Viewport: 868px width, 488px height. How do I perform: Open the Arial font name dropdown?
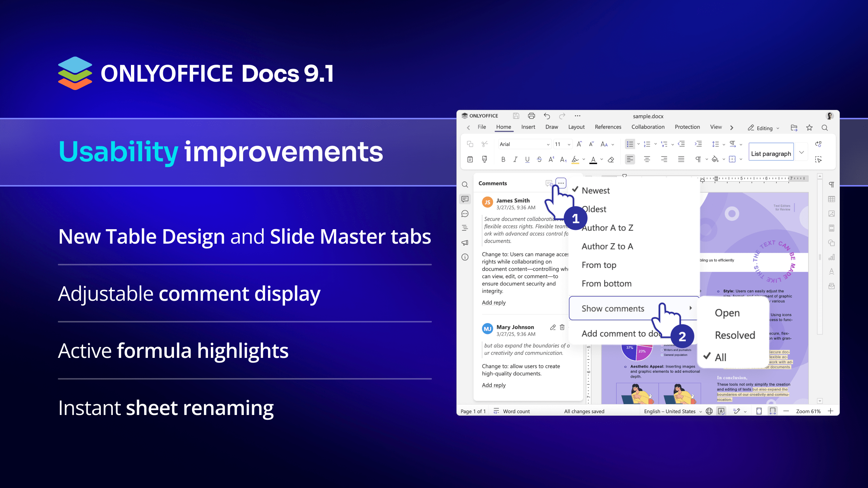point(548,144)
